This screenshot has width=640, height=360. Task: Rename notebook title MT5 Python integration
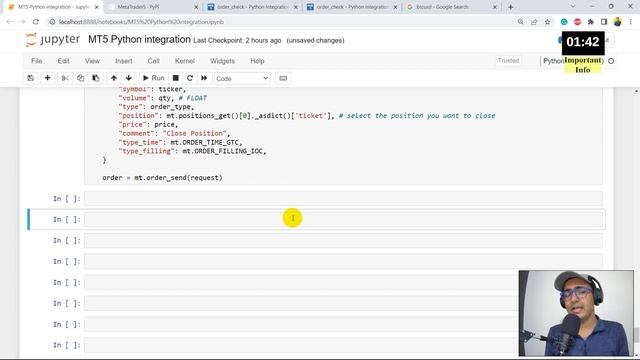[139, 40]
